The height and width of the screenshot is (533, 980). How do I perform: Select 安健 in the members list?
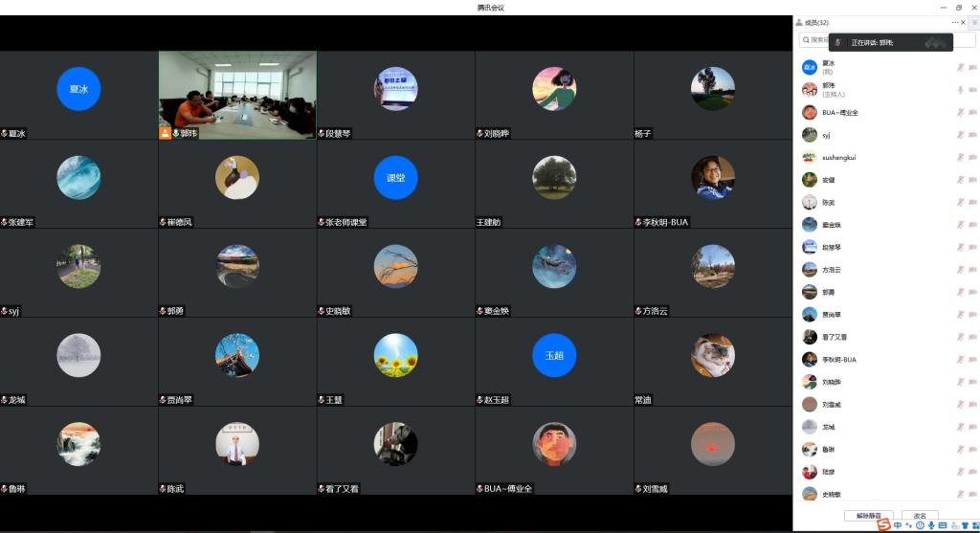click(x=829, y=180)
